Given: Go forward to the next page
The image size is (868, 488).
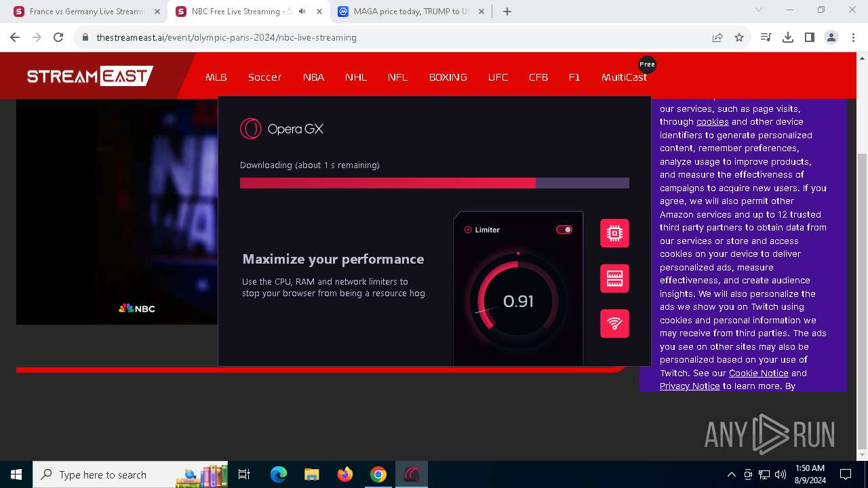Looking at the screenshot, I should 37,37.
